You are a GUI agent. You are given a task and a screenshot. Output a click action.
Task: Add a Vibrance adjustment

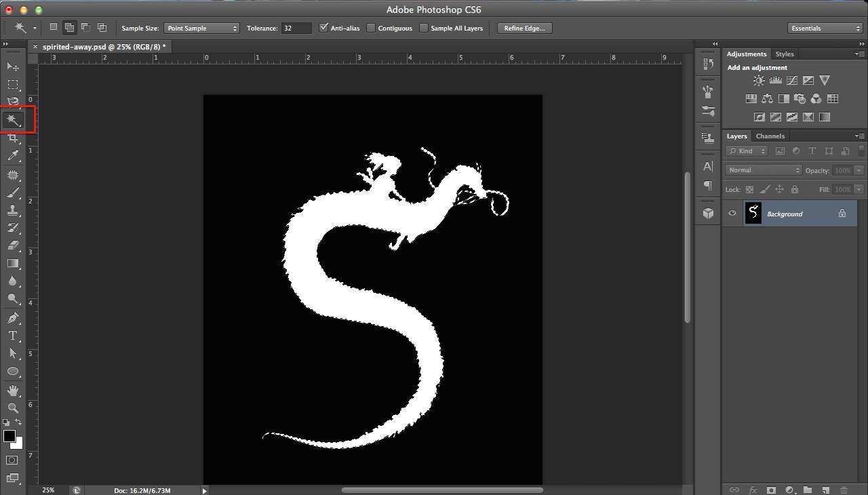point(825,81)
